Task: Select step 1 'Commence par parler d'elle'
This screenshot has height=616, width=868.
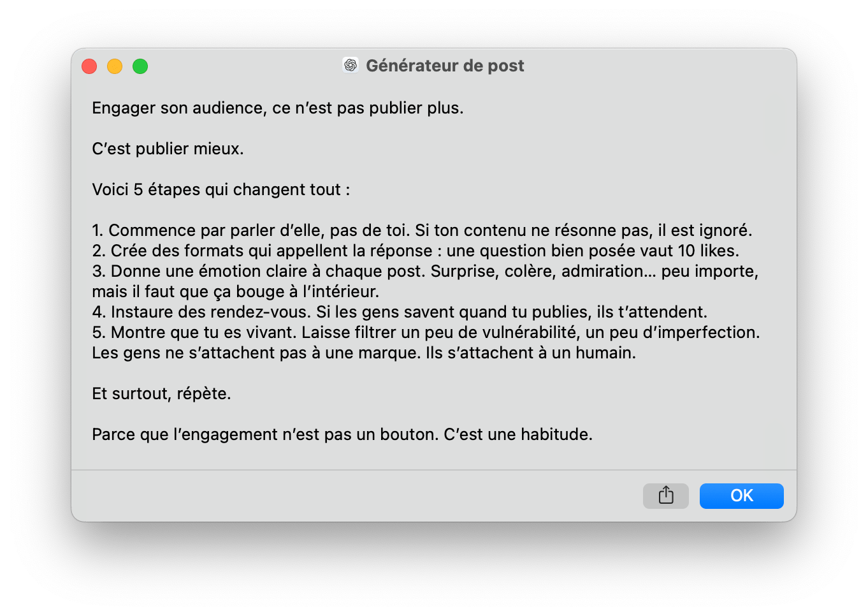Action: pyautogui.click(x=422, y=230)
